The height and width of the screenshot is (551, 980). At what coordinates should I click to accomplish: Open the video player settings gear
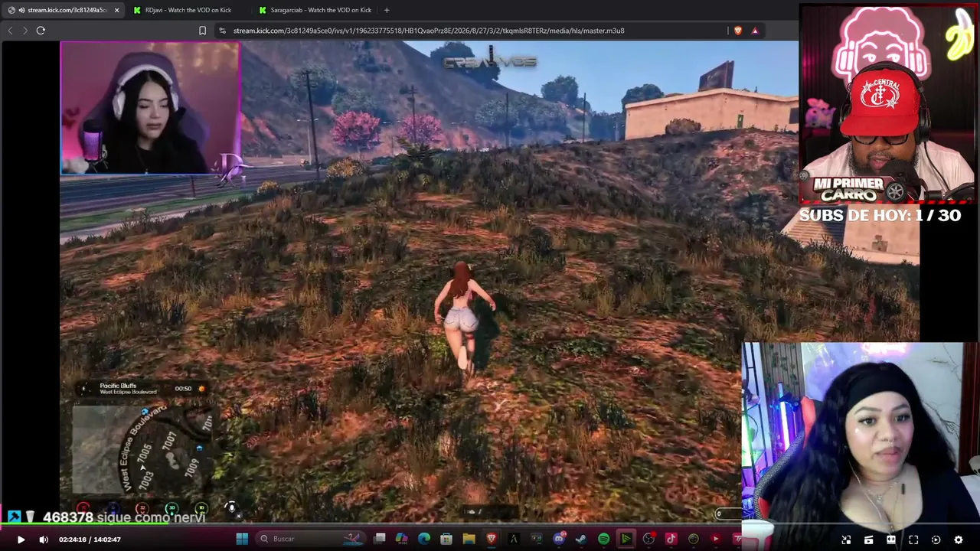958,540
